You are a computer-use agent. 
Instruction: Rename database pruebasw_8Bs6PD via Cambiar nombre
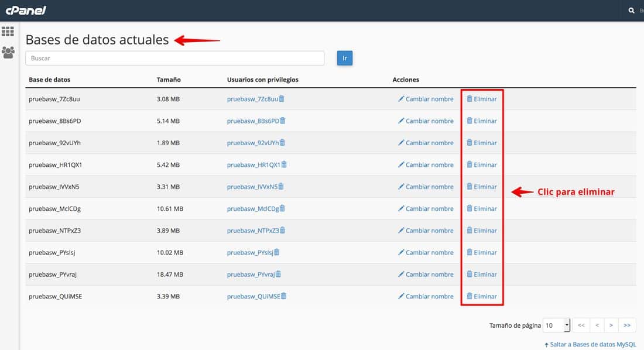coord(426,121)
